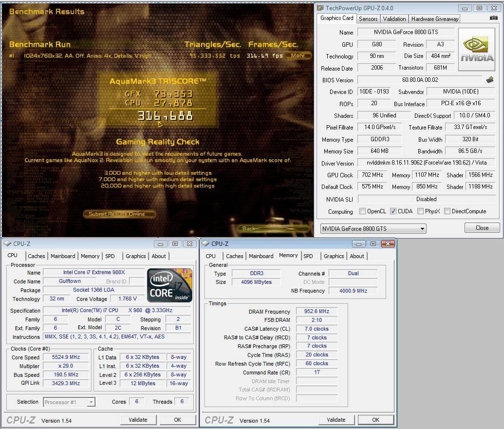The height and width of the screenshot is (429, 504).
Task: Click the BIOS save chip icon in GPU-Z
Action: coord(490,80)
